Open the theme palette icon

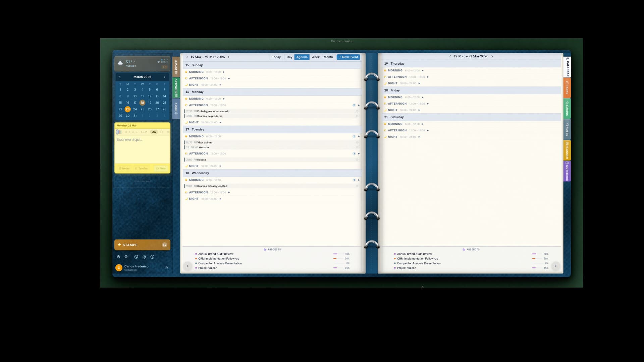point(136,257)
